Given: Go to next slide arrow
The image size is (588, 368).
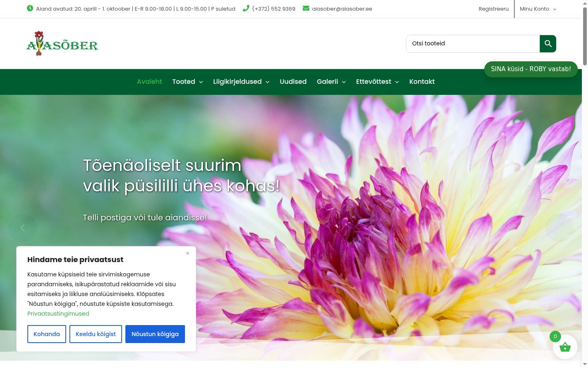Looking at the screenshot, I should [559, 228].
